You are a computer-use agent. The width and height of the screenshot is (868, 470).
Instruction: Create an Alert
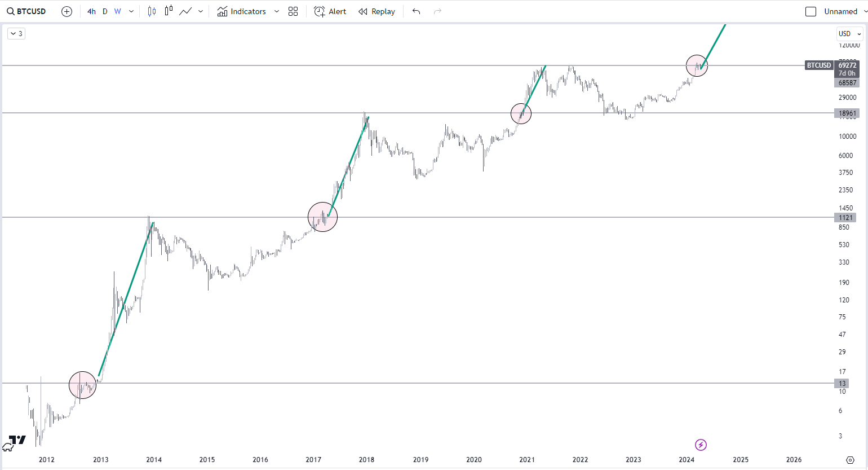(330, 11)
